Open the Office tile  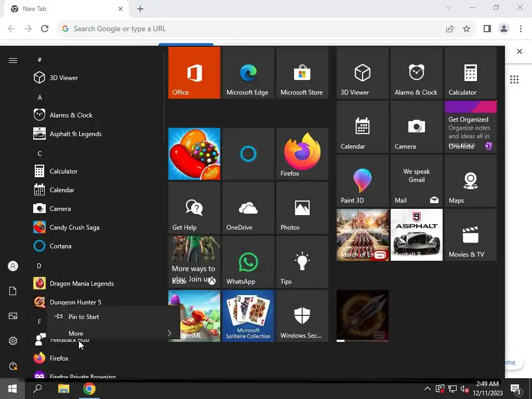pos(194,73)
